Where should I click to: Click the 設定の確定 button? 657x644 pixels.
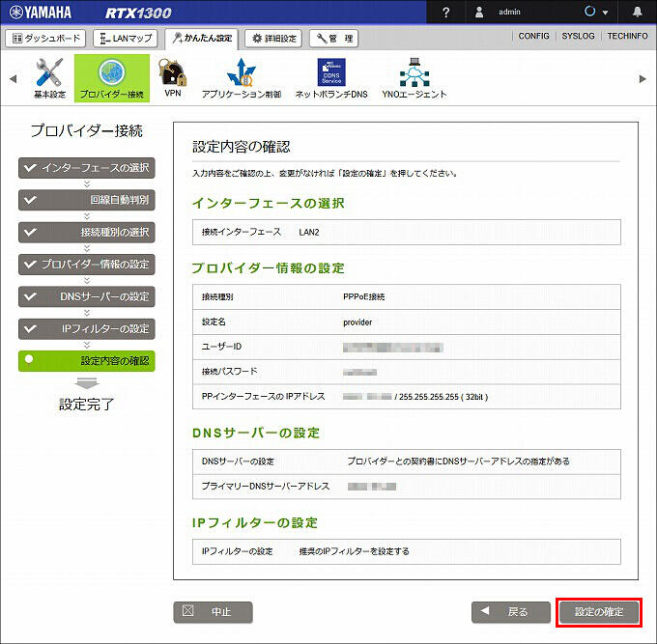599,612
